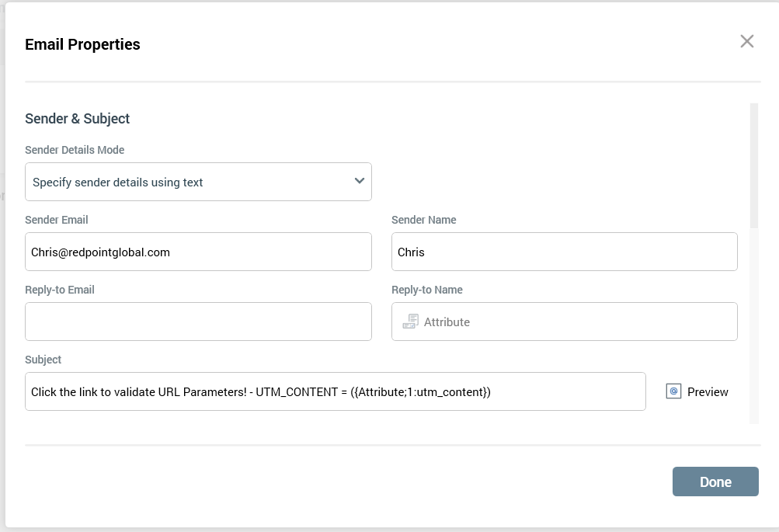Click the dialog's vertical scrollbar
Viewport: 779px width, 532px height.
click(x=753, y=166)
